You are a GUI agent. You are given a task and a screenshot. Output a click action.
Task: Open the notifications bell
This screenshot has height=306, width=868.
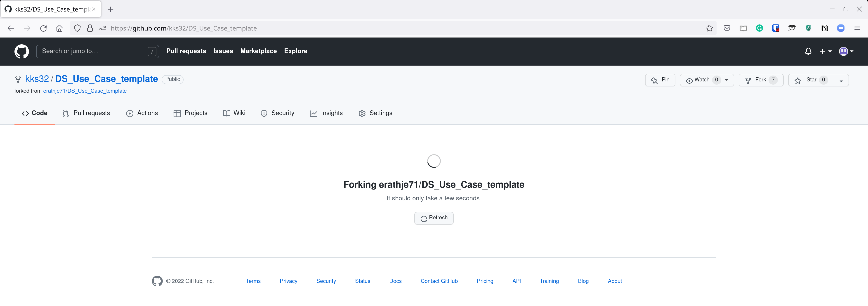[x=808, y=51]
